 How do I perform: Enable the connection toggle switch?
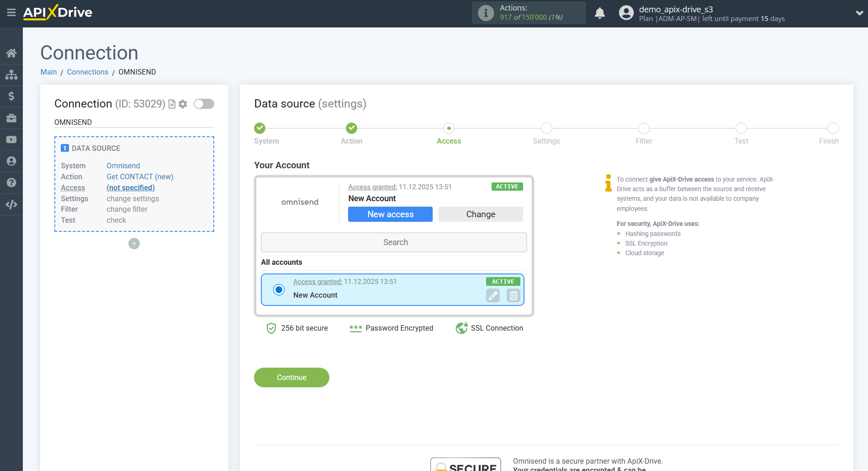coord(204,104)
